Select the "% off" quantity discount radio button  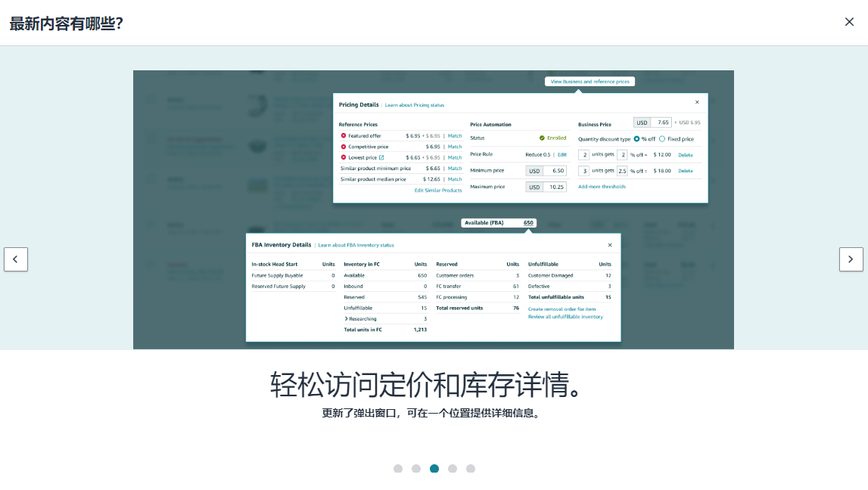636,138
